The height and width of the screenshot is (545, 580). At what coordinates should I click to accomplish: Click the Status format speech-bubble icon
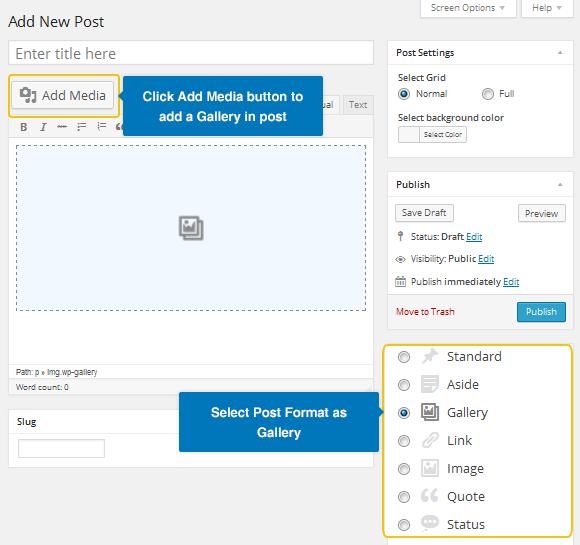pyautogui.click(x=430, y=523)
